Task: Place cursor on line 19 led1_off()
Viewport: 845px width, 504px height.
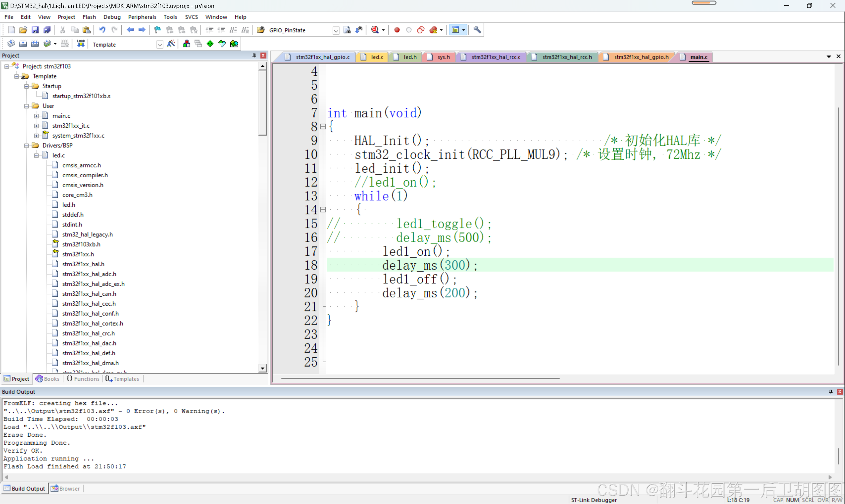Action: tap(419, 279)
